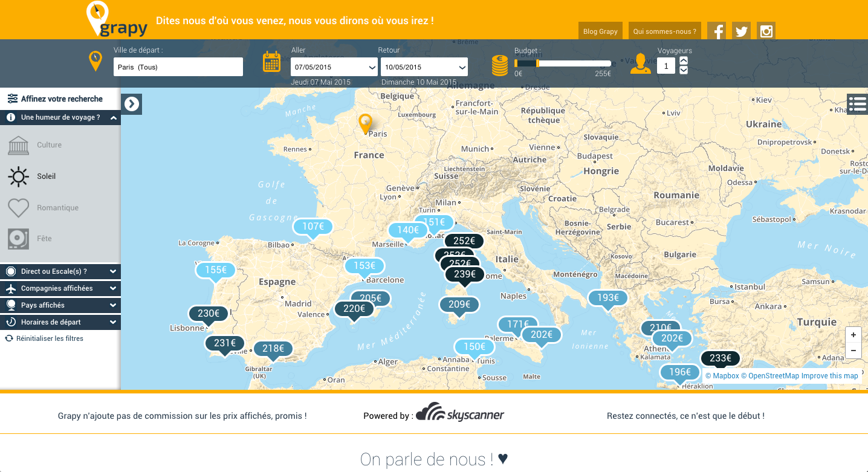Click the Romantique heart icon
The image size is (868, 472).
(x=19, y=208)
